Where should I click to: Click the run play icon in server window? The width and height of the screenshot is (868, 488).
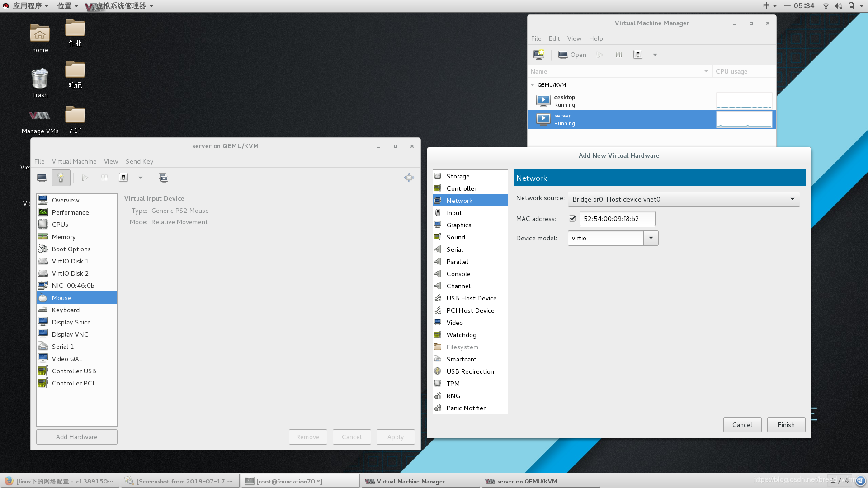click(x=85, y=178)
